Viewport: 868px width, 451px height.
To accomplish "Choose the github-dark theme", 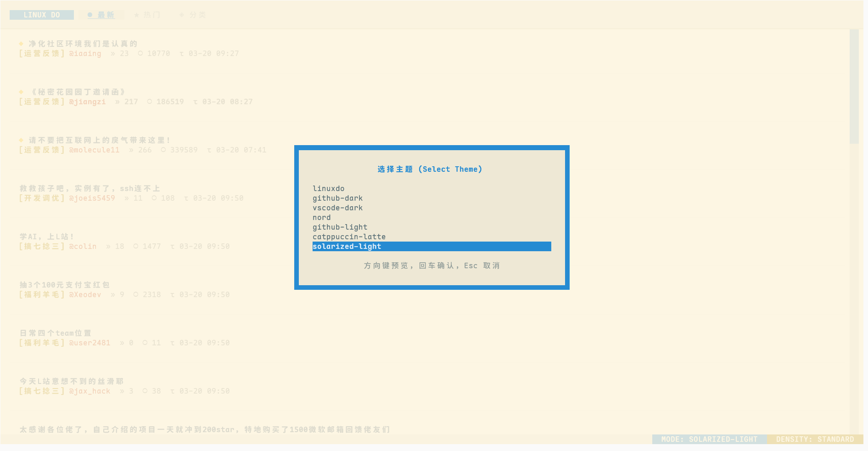I will 431,198.
